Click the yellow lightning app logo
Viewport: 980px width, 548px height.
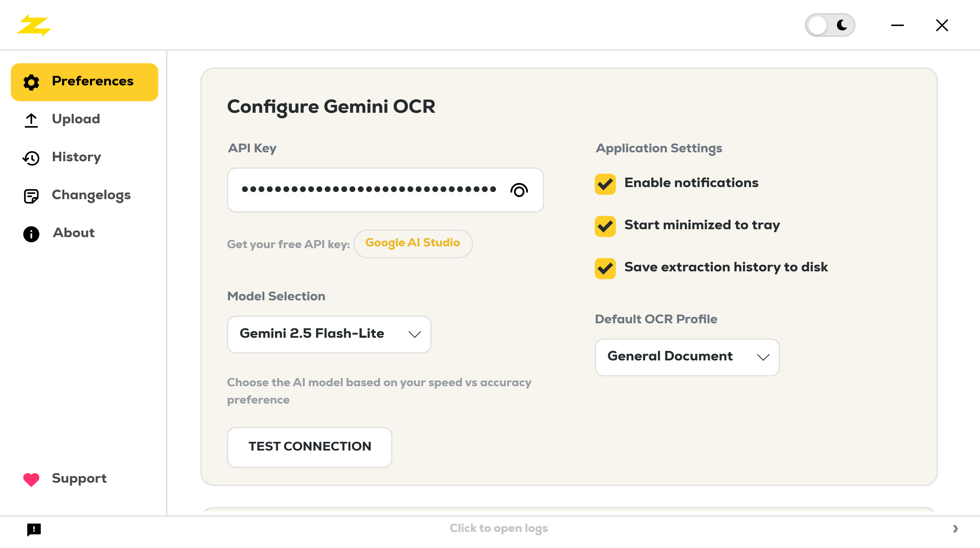[33, 26]
